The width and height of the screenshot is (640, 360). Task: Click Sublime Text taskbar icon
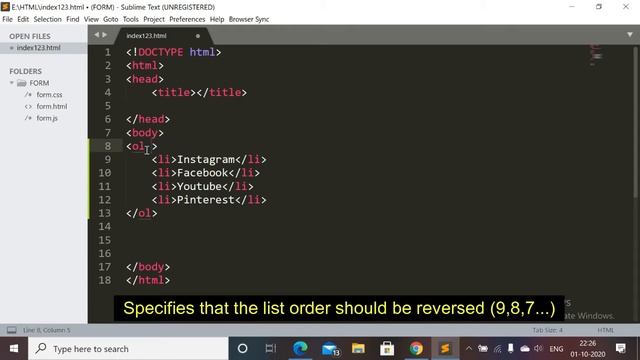tap(445, 349)
